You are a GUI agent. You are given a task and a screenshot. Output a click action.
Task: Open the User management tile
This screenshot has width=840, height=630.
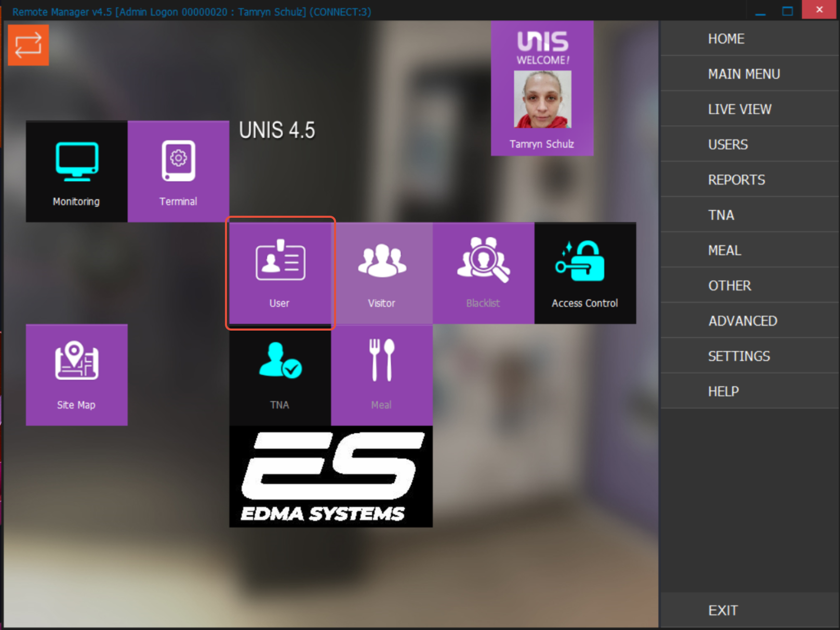280,273
